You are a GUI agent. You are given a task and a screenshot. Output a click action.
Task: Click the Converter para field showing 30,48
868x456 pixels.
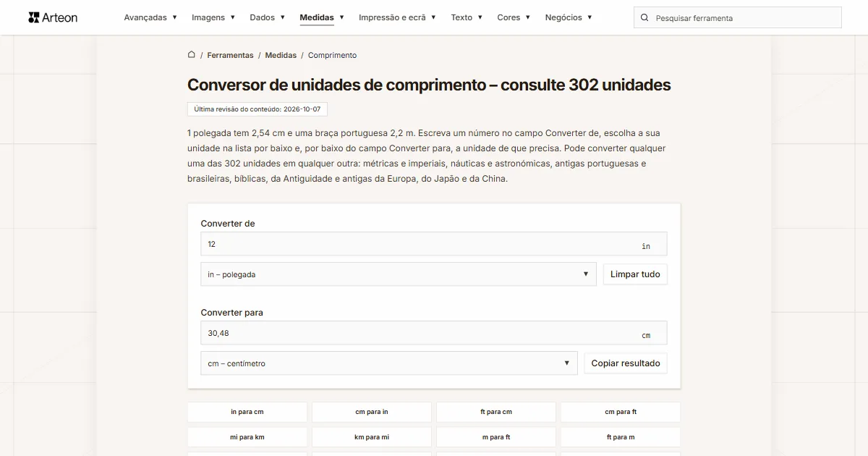434,333
